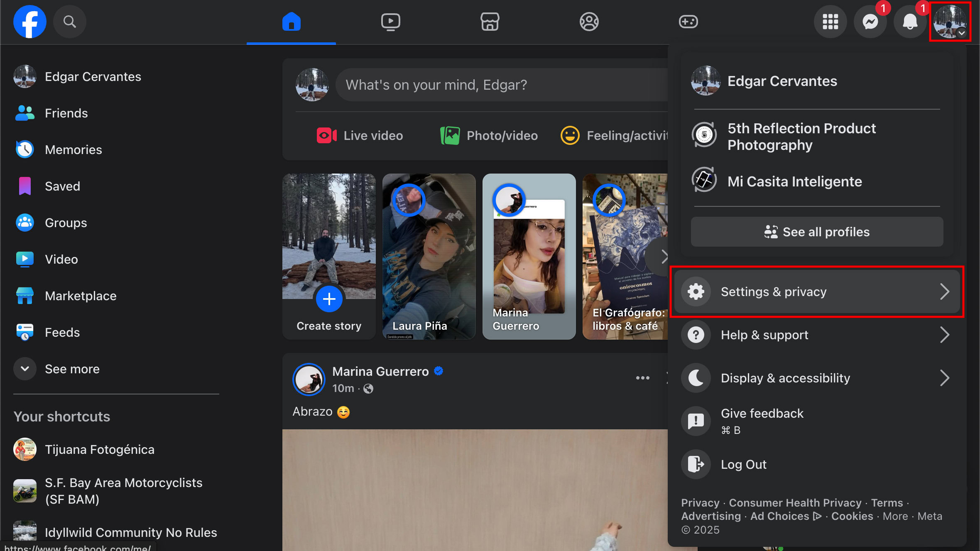Switch to the Video tab in top bar
The image size is (980, 551).
pos(390,22)
